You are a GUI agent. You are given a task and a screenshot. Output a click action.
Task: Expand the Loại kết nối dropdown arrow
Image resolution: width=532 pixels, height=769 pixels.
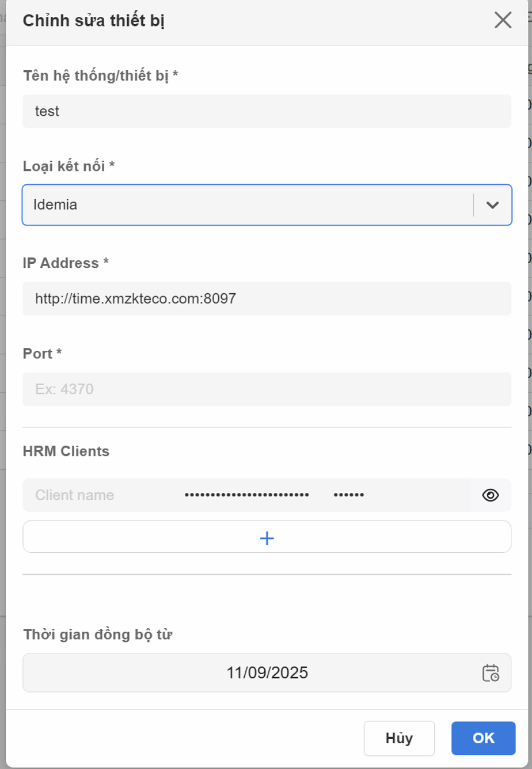[x=493, y=205]
